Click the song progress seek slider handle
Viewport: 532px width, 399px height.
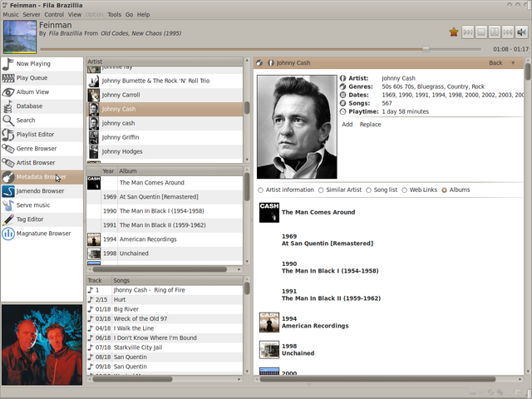pos(426,49)
